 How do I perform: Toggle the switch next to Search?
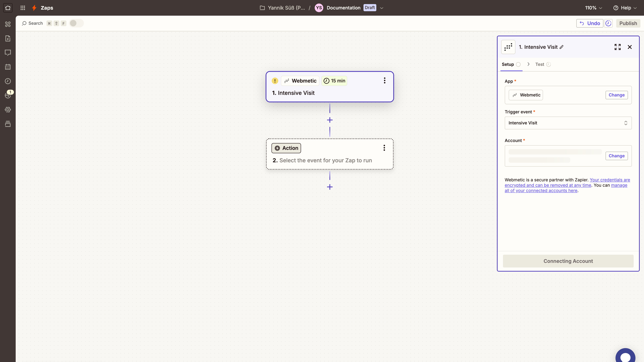click(76, 23)
